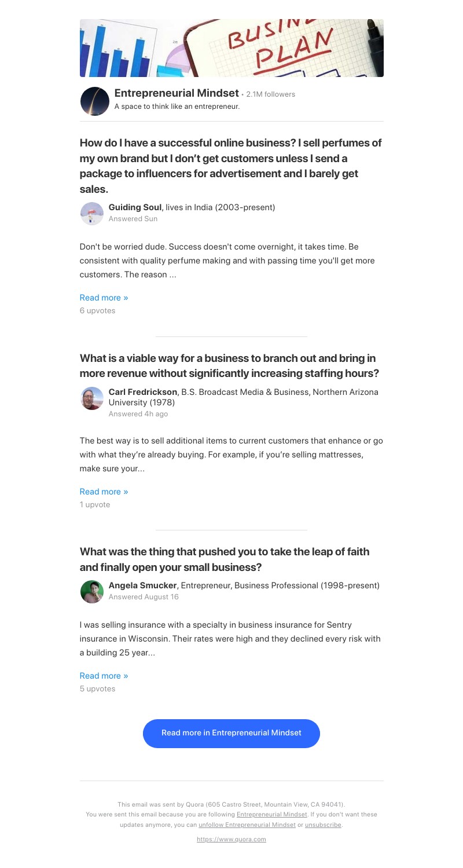Click Read more in Entrepreneurial Mindset button

tap(231, 733)
